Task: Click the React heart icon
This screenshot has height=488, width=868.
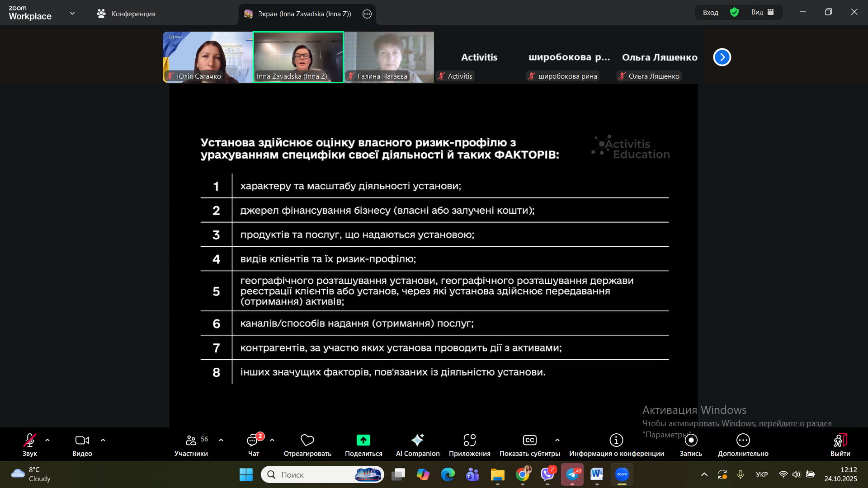Action: [307, 440]
